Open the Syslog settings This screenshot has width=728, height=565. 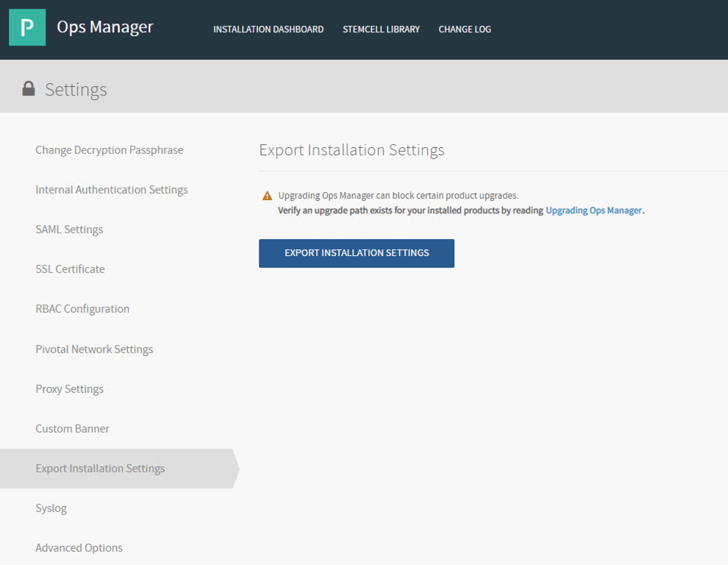(x=51, y=508)
